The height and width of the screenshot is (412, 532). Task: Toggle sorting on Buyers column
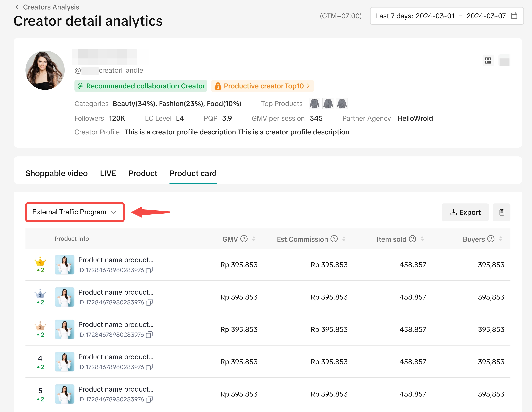coord(501,239)
